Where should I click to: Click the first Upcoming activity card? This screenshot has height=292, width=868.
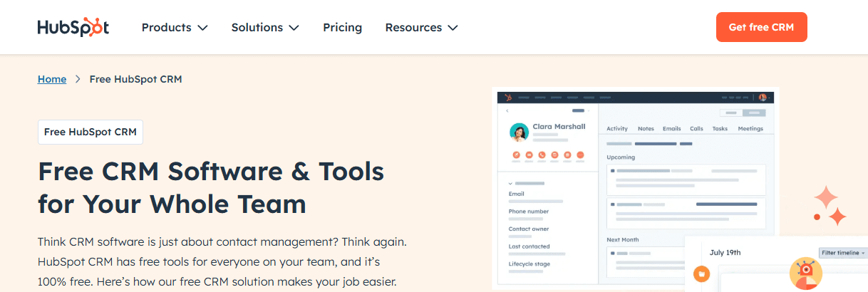click(686, 179)
